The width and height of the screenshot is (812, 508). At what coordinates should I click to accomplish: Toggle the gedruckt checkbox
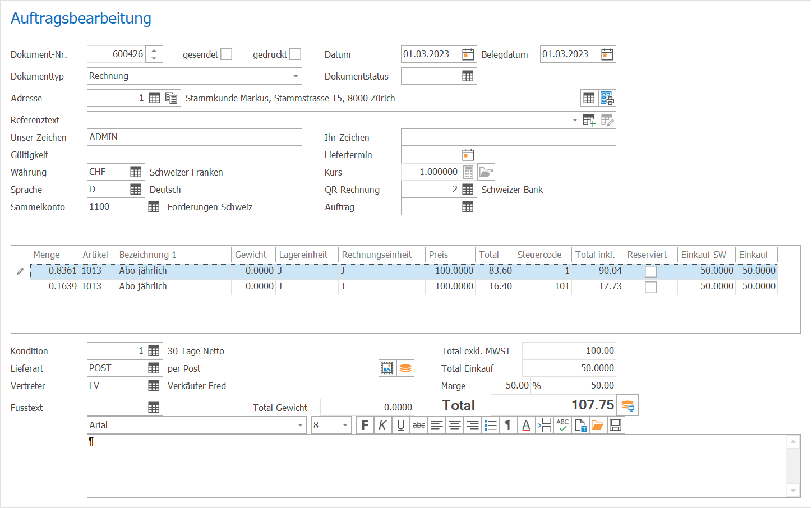295,54
